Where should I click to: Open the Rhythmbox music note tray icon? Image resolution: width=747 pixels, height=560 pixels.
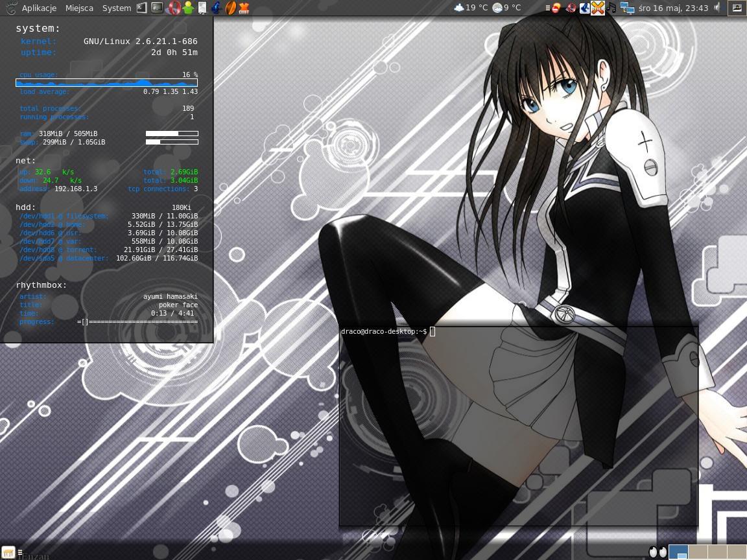point(611,8)
